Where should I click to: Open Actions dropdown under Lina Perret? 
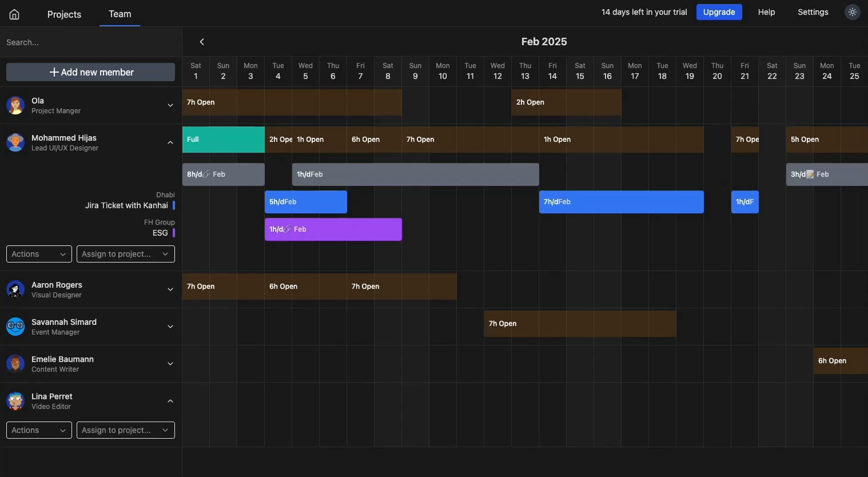pos(39,430)
